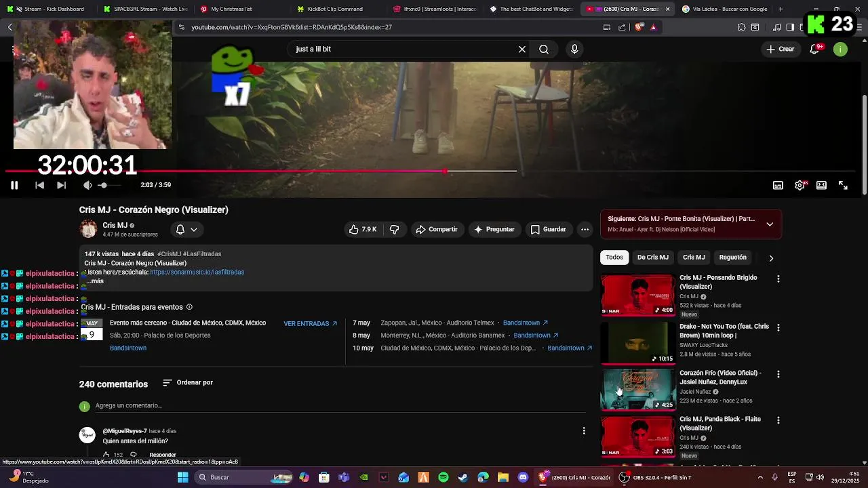868x488 pixels.
Task: Select the Cris MJ filter chip
Action: [x=694, y=258]
